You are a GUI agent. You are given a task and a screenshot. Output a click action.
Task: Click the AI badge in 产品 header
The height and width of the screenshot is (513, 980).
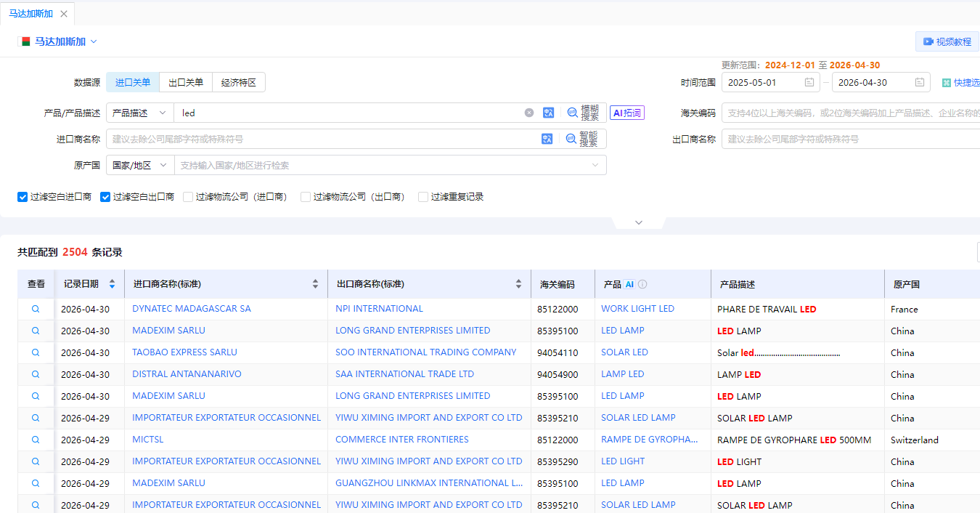[x=629, y=284]
